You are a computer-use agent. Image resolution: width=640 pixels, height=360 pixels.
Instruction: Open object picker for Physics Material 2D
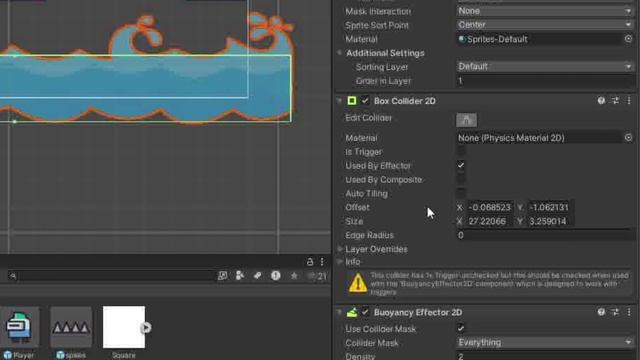tap(629, 138)
